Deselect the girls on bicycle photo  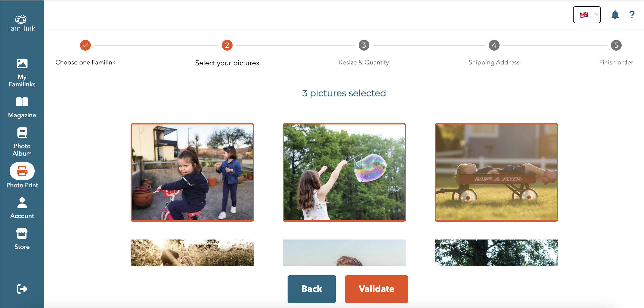[192, 172]
